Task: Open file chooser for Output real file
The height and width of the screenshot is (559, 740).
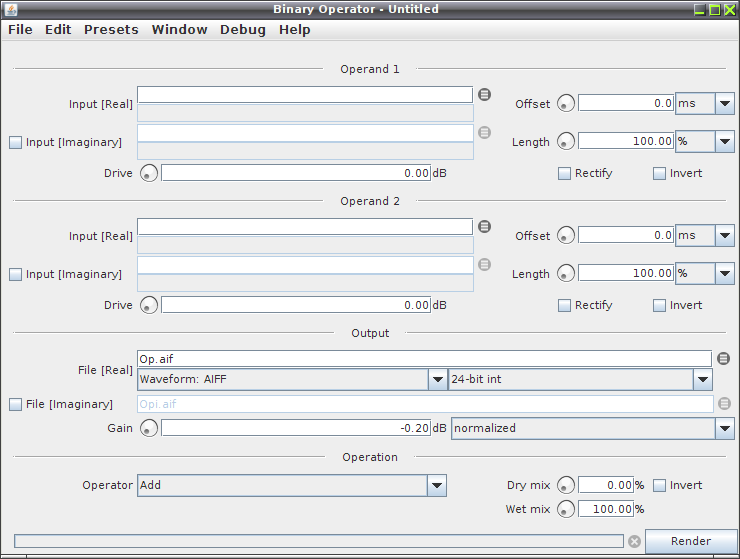Action: (723, 359)
